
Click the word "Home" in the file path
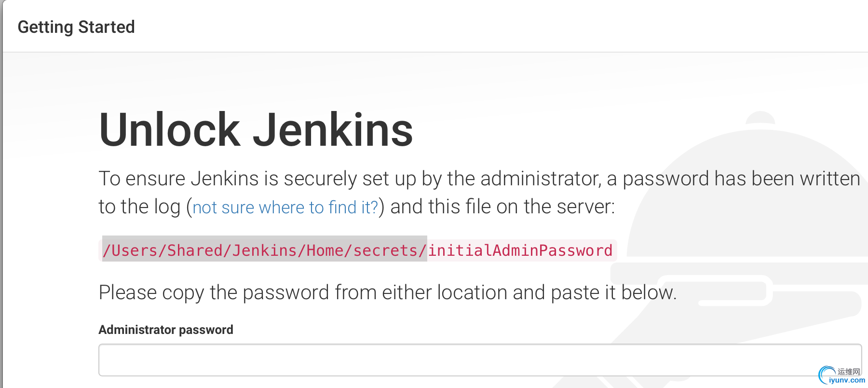325,250
